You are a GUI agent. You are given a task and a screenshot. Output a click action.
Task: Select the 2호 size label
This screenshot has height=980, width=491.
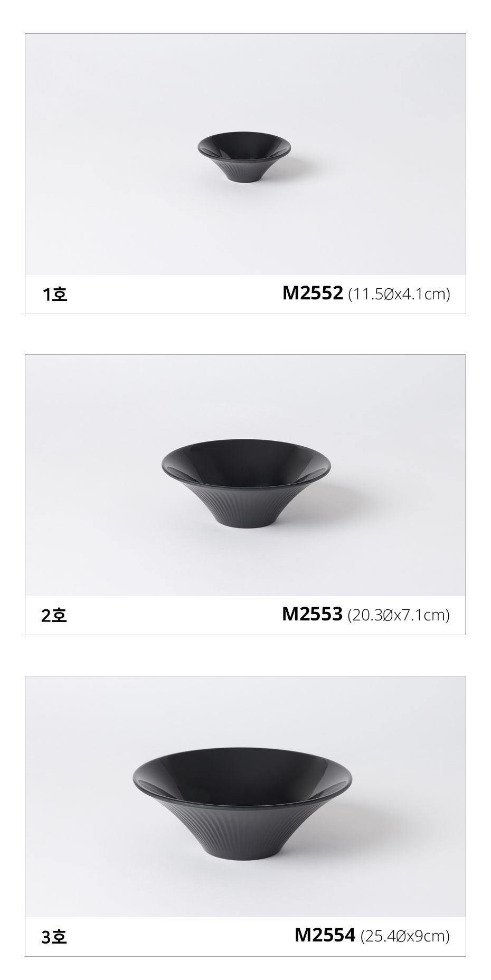coord(54,615)
